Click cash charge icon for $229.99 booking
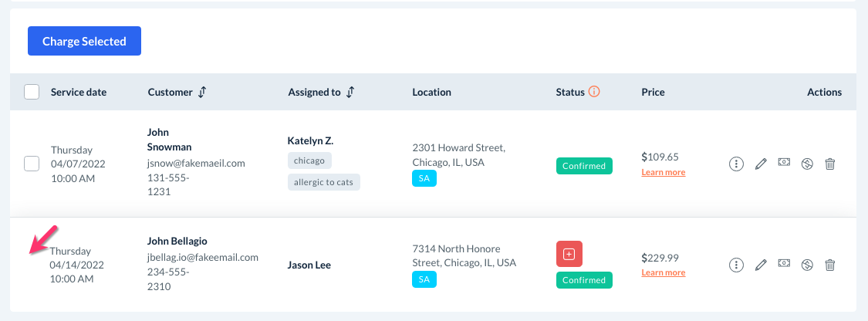The height and width of the screenshot is (321, 868). [784, 265]
